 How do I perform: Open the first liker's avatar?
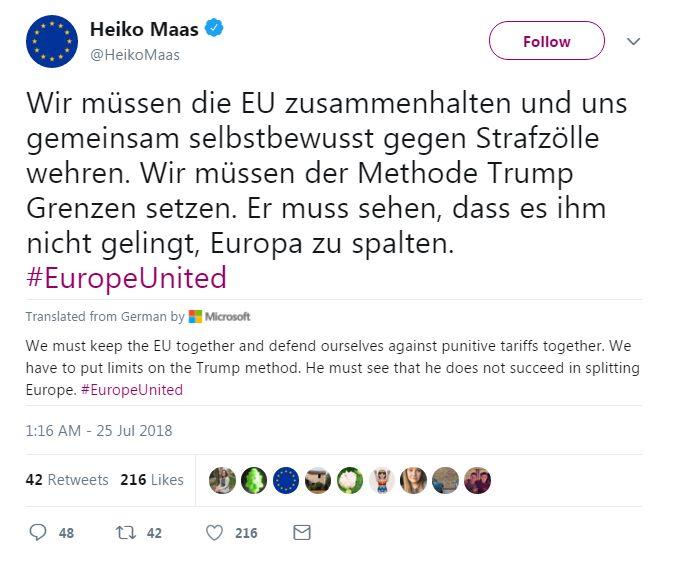pos(222,480)
